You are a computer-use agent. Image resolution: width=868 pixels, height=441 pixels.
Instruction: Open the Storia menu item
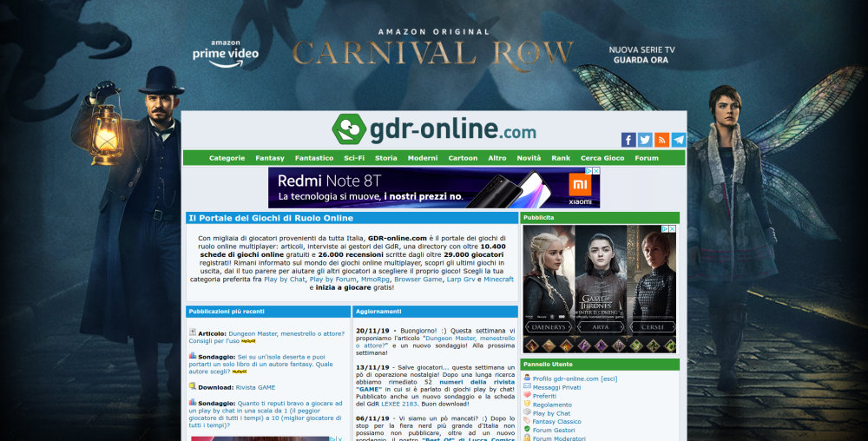(386, 158)
